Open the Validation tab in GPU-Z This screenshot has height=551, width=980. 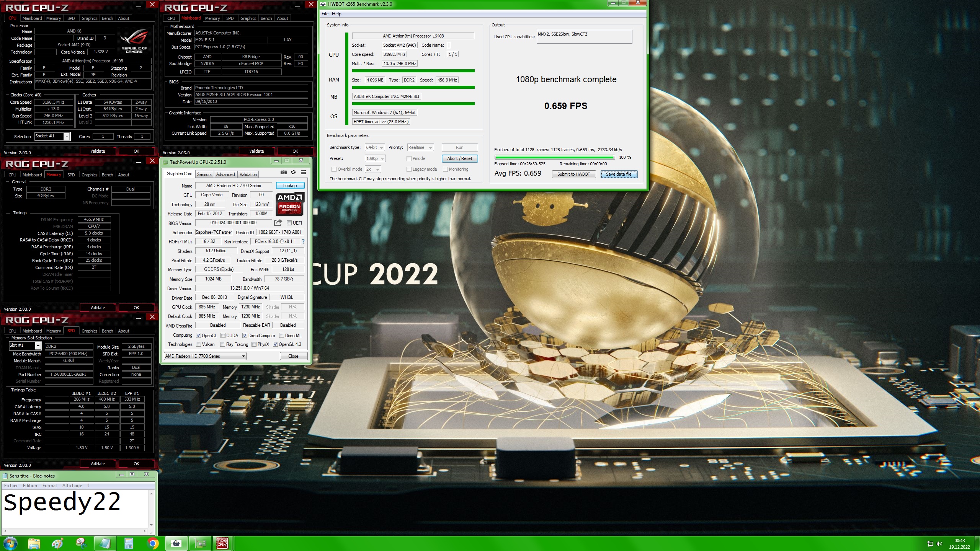coord(248,174)
